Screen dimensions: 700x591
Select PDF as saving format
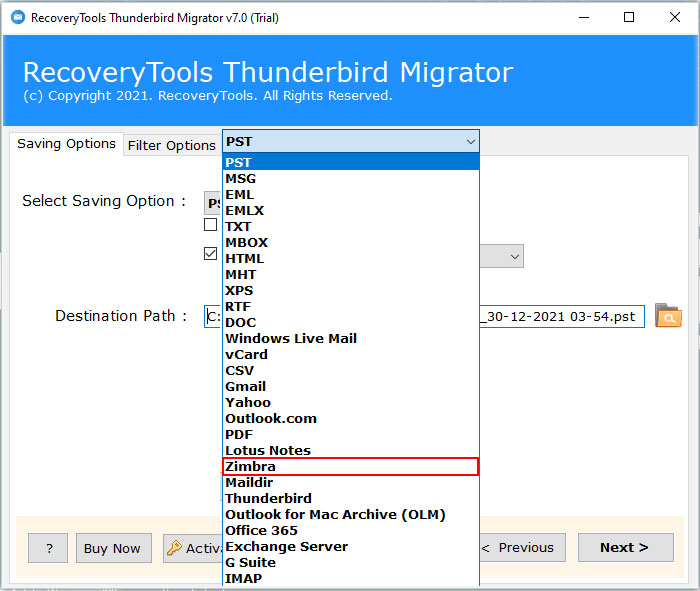350,435
